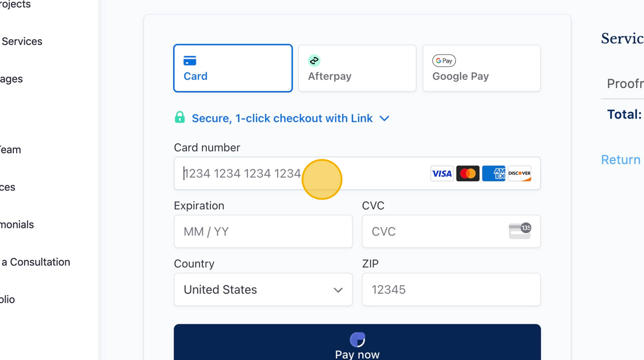Click the chevron next to Link checkout
644x360 pixels.
tap(385, 118)
